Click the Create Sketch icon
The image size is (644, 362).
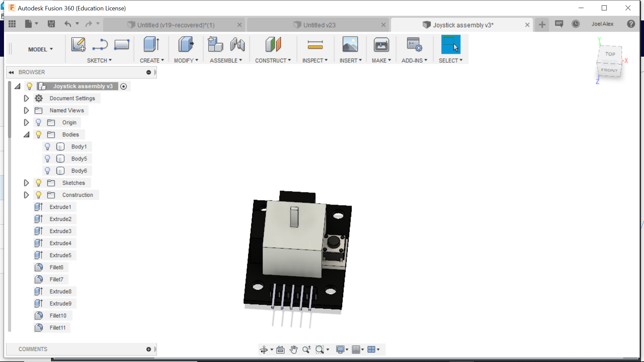click(78, 44)
